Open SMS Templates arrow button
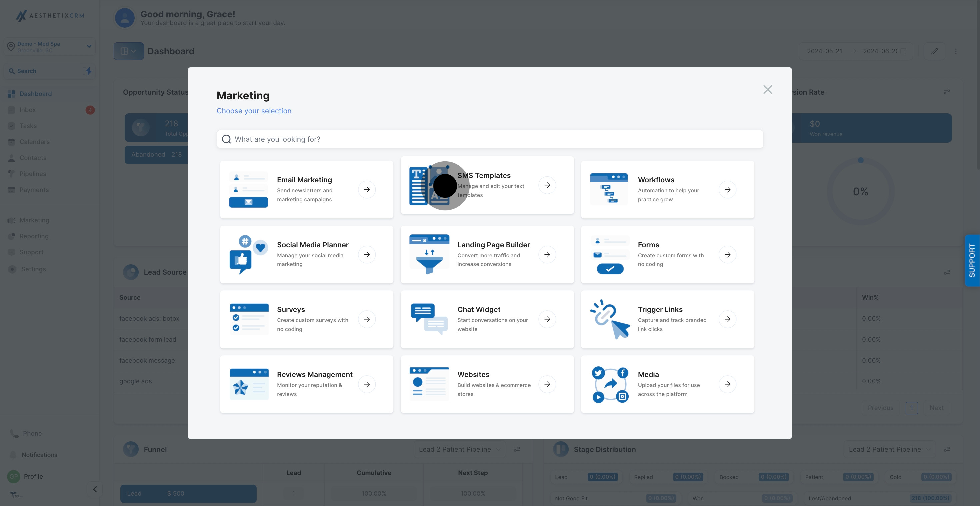Screen dimensions: 980x506 pos(547,185)
